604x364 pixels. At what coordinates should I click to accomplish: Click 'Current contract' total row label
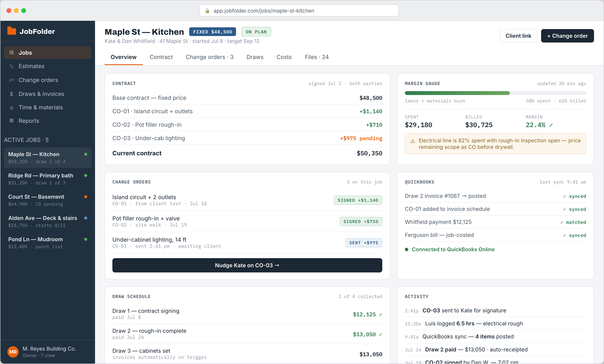[137, 153]
